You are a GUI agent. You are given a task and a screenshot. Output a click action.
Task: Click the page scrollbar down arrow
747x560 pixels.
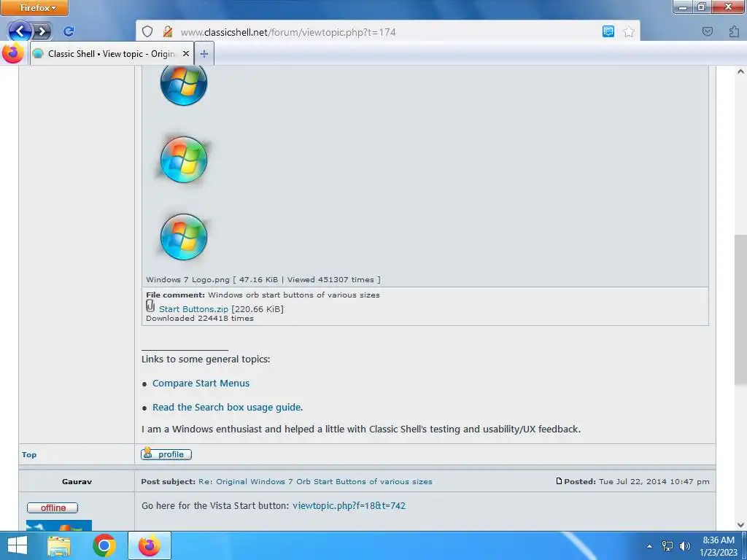coord(740,525)
